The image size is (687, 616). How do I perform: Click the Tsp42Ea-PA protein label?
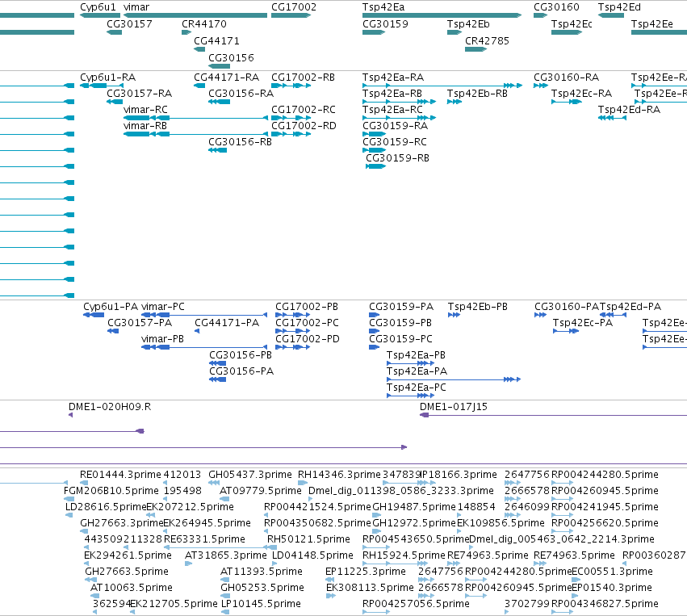tap(417, 372)
